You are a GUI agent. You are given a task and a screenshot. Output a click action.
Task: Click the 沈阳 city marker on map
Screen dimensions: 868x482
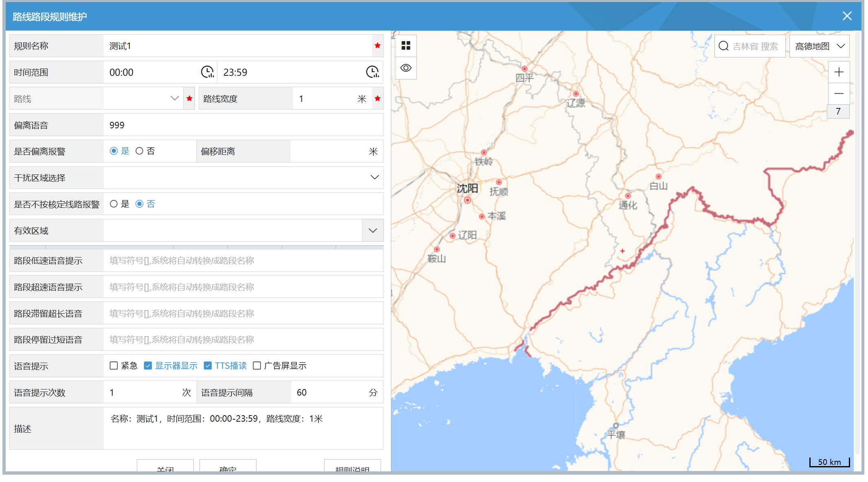467,200
